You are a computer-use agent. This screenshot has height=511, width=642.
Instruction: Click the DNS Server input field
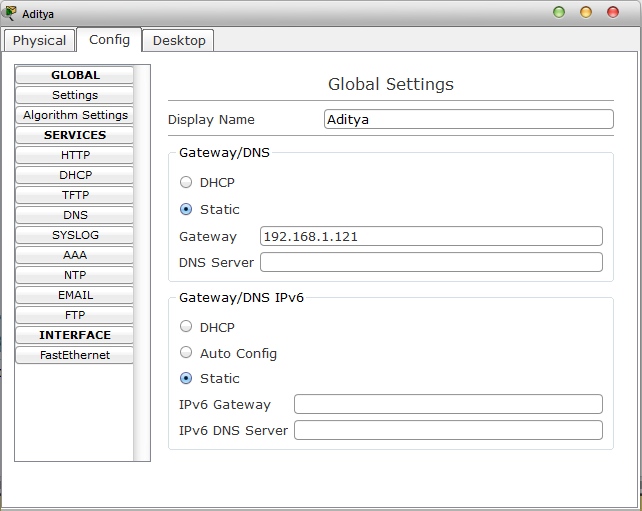point(431,262)
